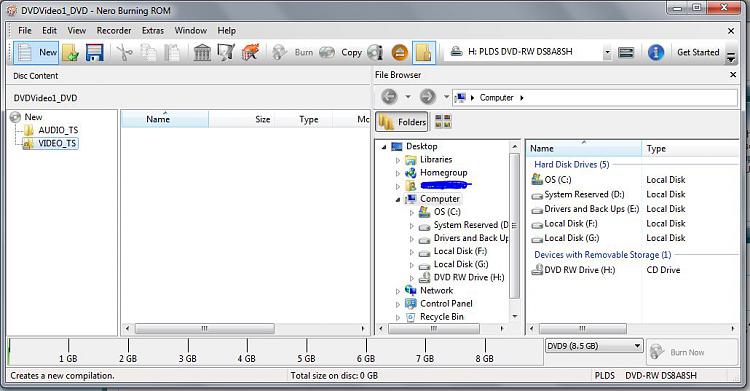Open the DVD9 (8.5 GB) disc size dropdown
This screenshot has height=391, width=750.
pos(594,346)
